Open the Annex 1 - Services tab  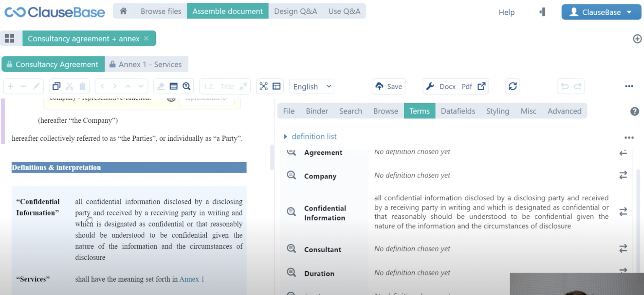(146, 65)
